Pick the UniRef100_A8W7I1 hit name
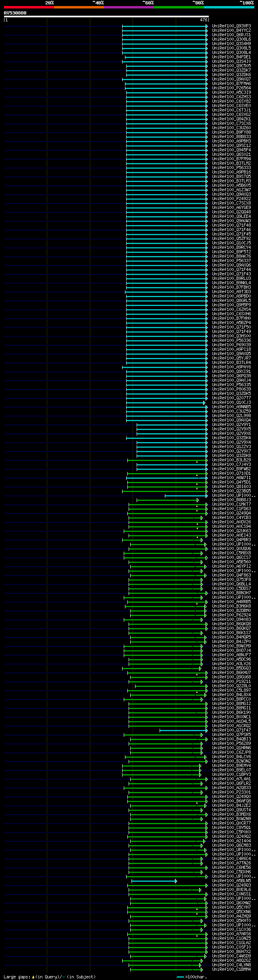This screenshot has height=980, width=258. click(x=231, y=478)
